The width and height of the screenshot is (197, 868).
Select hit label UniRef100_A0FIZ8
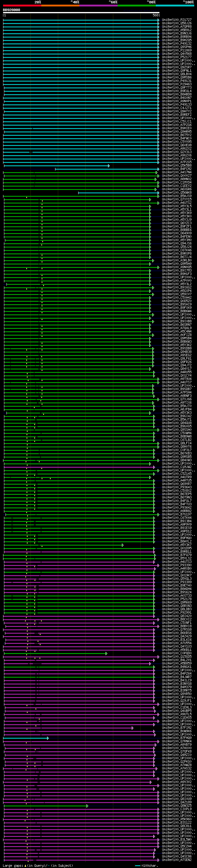176,335
